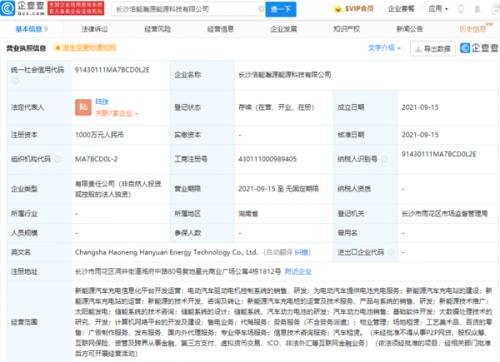Click the SVIP crown icon
The width and height of the screenshot is (500, 362).
(x=338, y=9)
